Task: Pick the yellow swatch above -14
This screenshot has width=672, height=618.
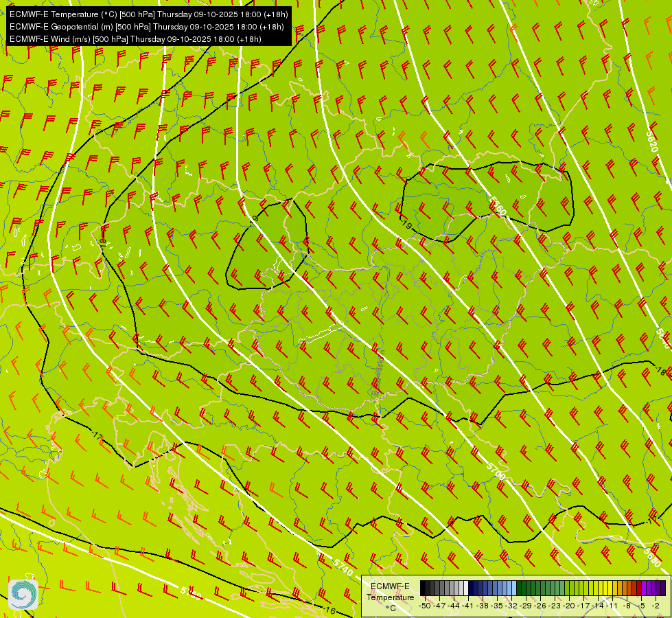Action: tap(601, 588)
